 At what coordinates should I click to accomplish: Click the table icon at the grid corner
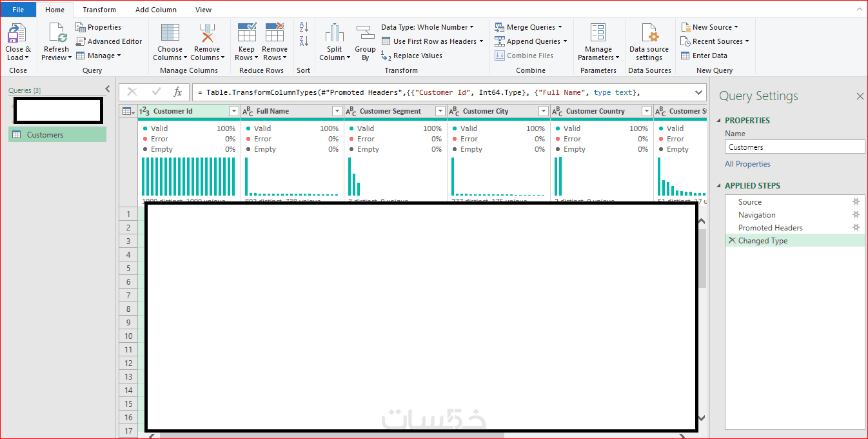tap(128, 111)
